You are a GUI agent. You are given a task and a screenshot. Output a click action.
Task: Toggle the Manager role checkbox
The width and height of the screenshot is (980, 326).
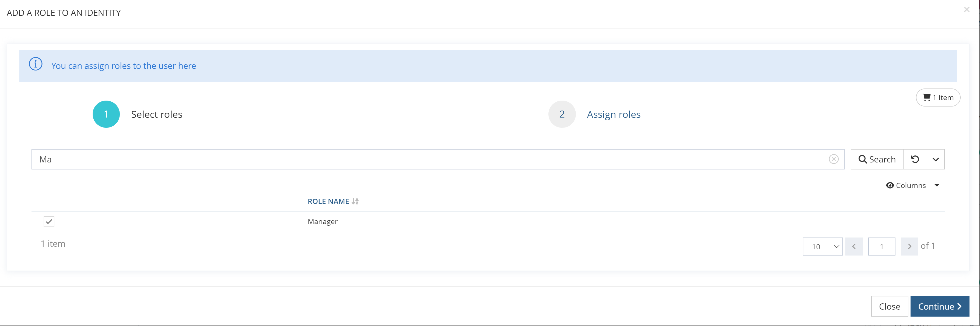49,221
